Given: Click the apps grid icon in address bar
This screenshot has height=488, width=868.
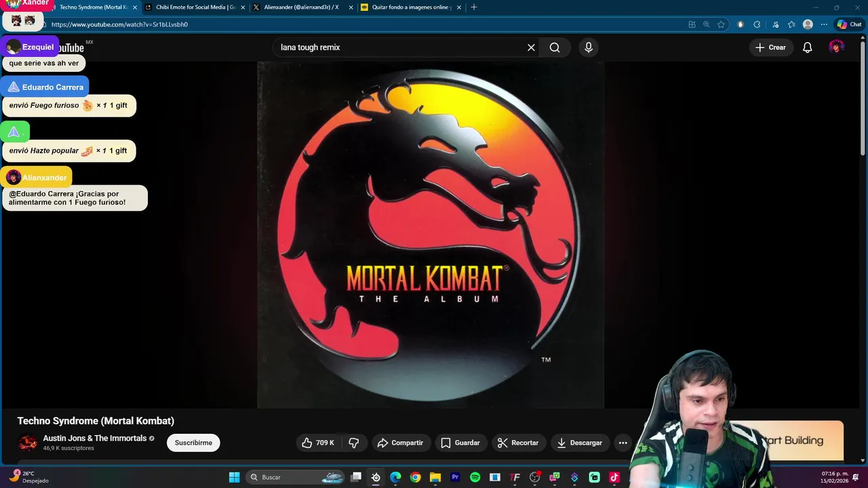Looking at the screenshot, I should (x=692, y=24).
